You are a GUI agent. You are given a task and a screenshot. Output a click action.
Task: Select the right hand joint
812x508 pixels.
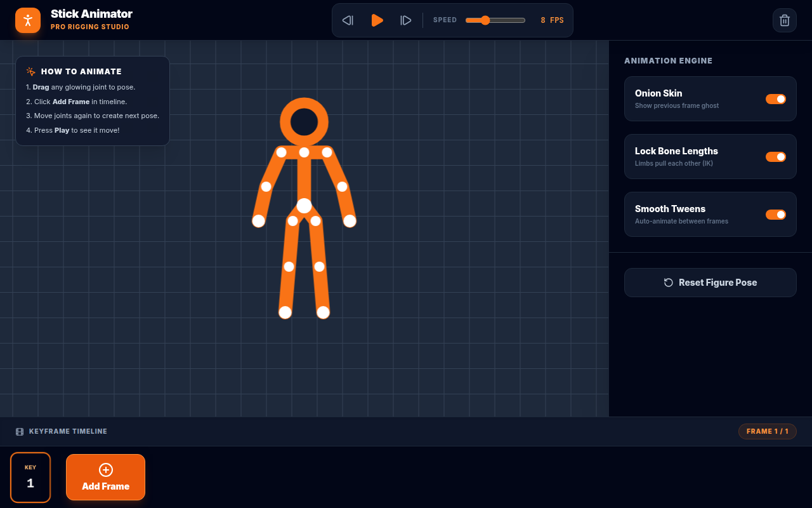point(350,221)
